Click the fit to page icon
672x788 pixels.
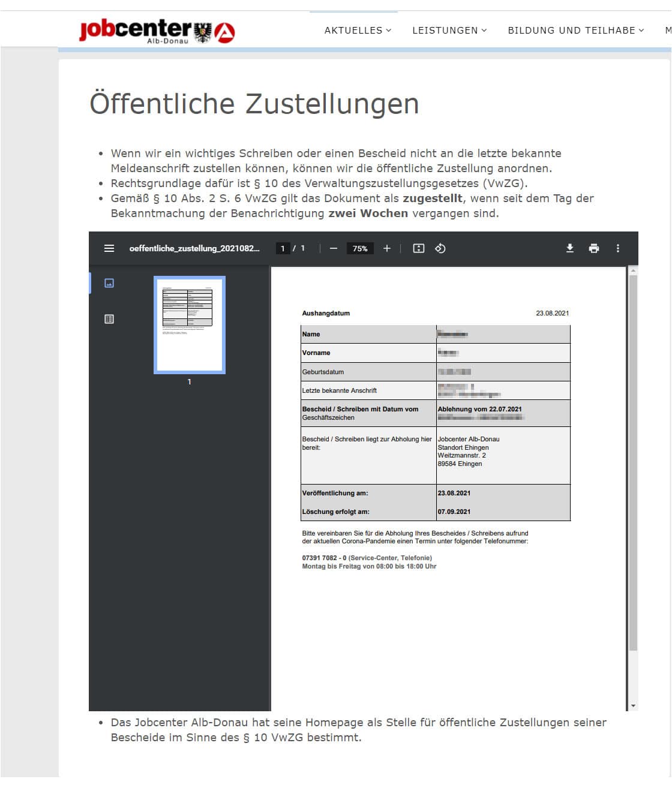pyautogui.click(x=419, y=248)
